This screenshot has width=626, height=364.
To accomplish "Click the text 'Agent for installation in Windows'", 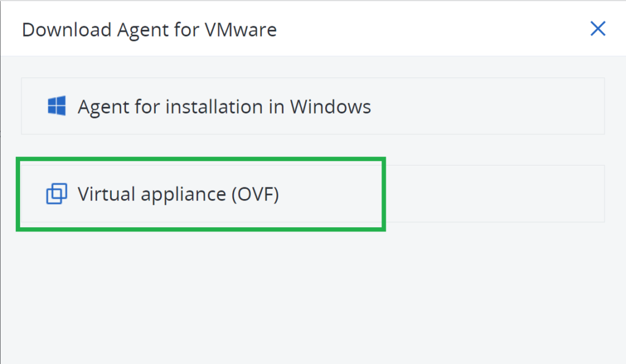I will (224, 106).
